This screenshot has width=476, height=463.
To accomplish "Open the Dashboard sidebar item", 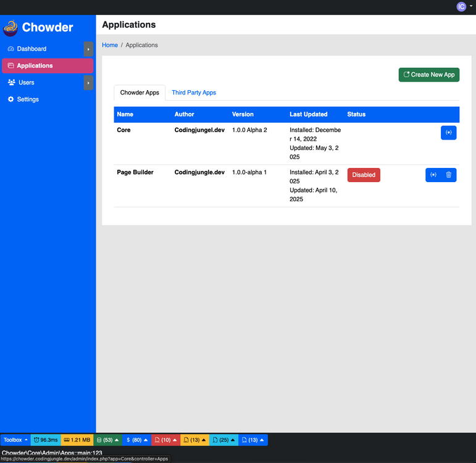I will point(31,49).
